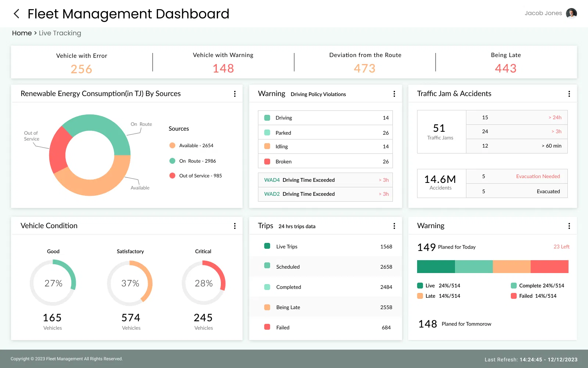The height and width of the screenshot is (368, 588).
Task: Open Trips panel three-dot menu
Action: pos(394,226)
